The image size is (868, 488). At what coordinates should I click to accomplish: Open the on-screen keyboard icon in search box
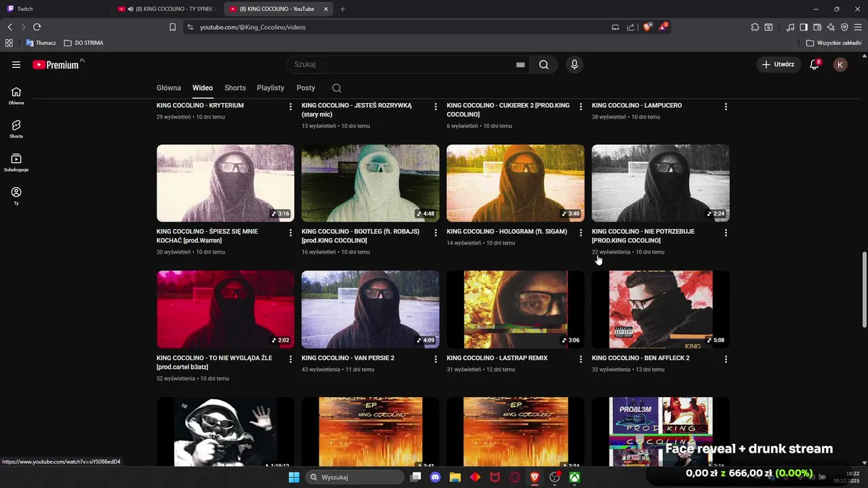(x=520, y=64)
